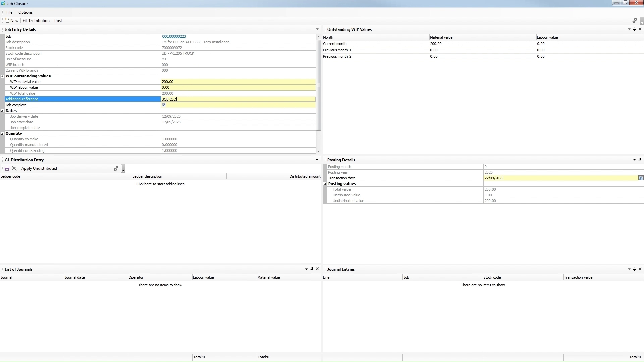Screen dimensions: 644x362
Task: Click the gears options icon at top right
Action: pos(635,20)
